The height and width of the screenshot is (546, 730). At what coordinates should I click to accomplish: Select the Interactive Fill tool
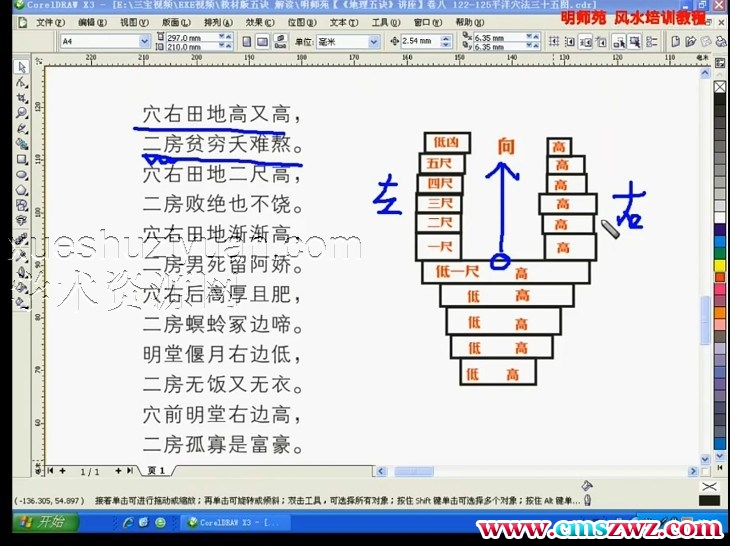tap(21, 303)
